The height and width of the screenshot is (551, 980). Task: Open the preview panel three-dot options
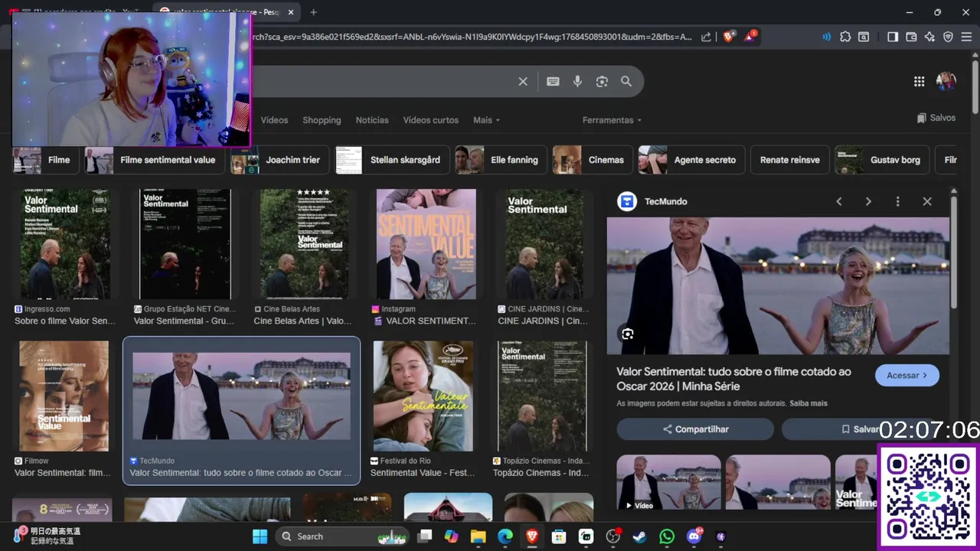(x=897, y=201)
